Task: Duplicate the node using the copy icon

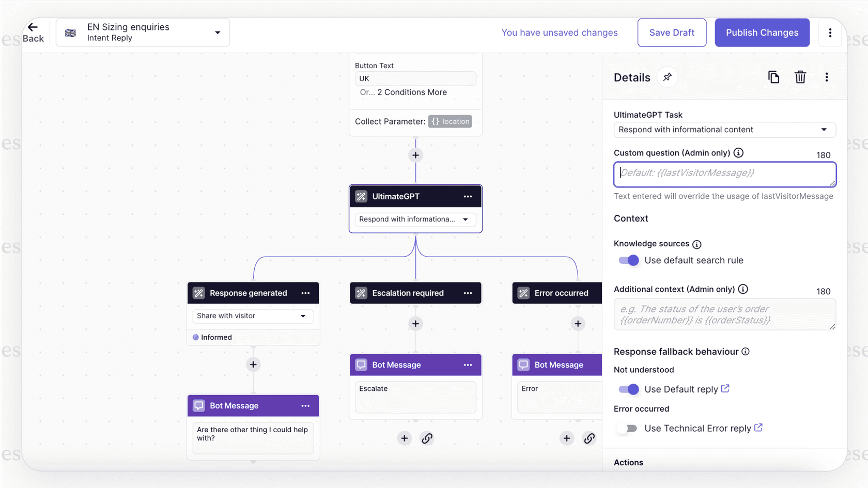Action: pos(773,76)
